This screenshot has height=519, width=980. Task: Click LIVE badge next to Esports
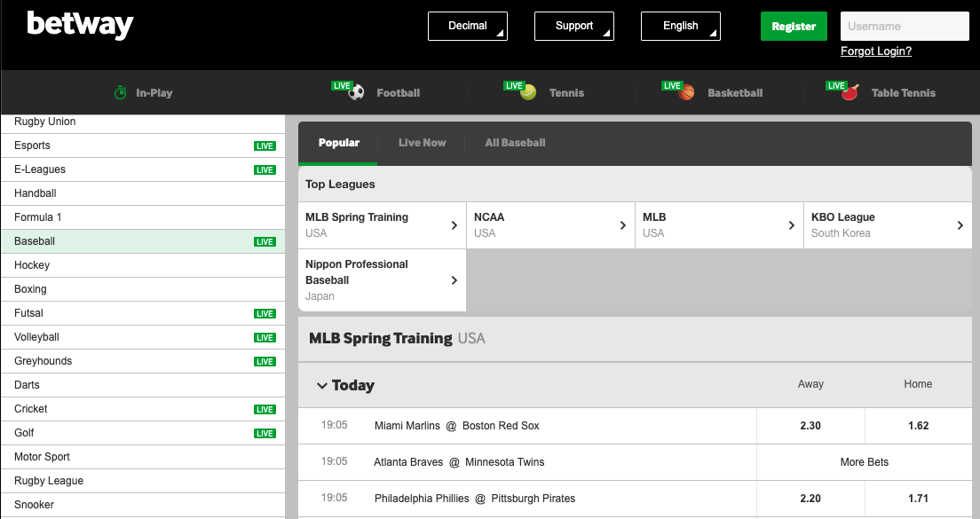coord(265,146)
